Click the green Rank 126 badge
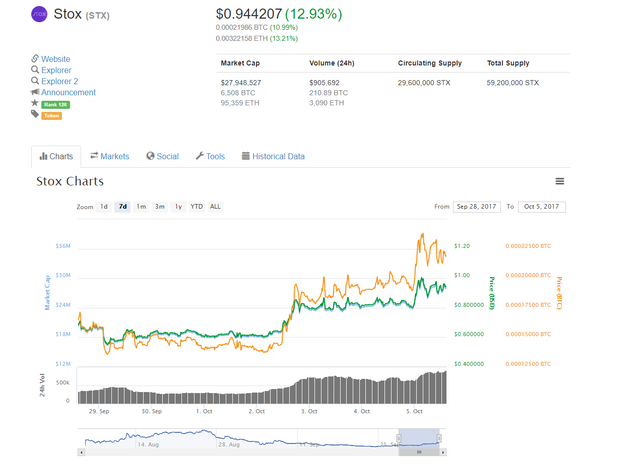The image size is (640, 464). coord(56,104)
